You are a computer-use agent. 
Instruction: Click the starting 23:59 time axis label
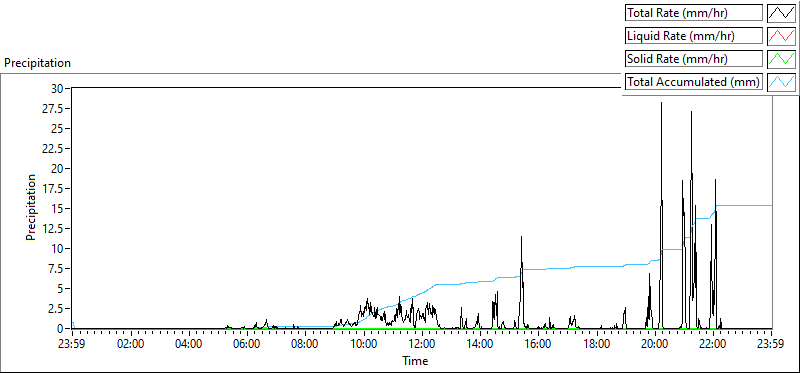click(72, 343)
